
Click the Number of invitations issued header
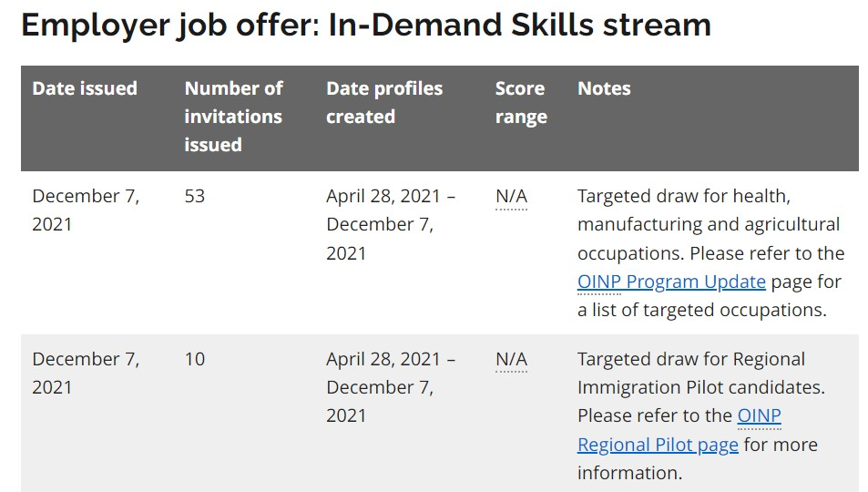click(233, 117)
